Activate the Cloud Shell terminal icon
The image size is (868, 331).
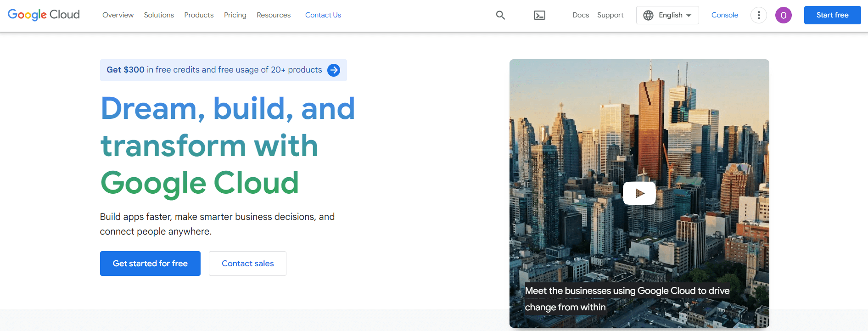pos(539,15)
